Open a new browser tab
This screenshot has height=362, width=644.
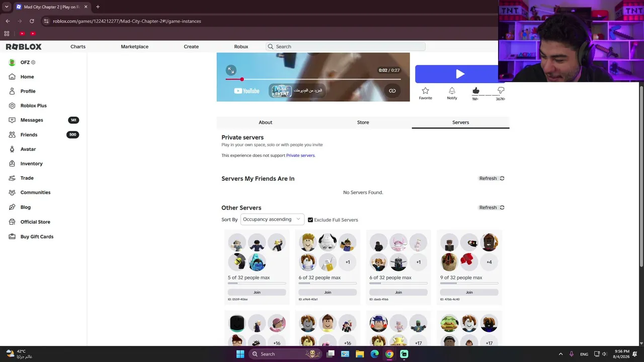tap(98, 7)
